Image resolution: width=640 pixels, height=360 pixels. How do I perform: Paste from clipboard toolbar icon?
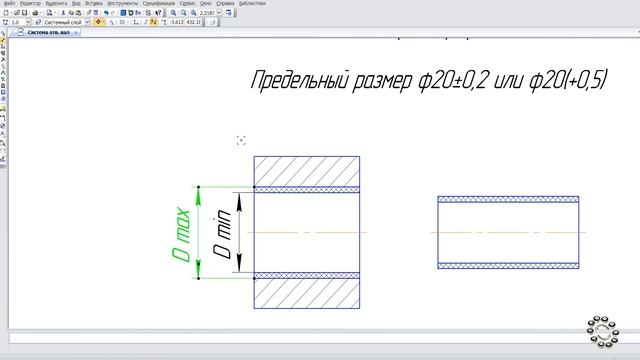coord(78,13)
